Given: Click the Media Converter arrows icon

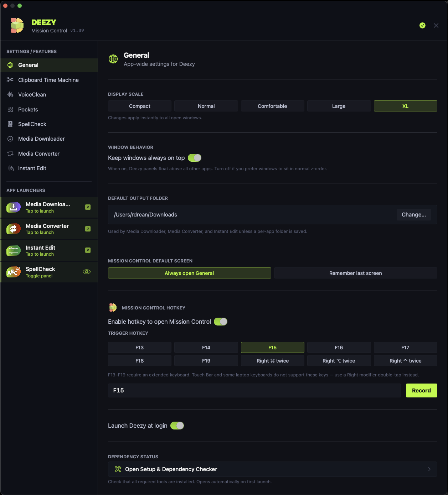Looking at the screenshot, I should (x=10, y=153).
